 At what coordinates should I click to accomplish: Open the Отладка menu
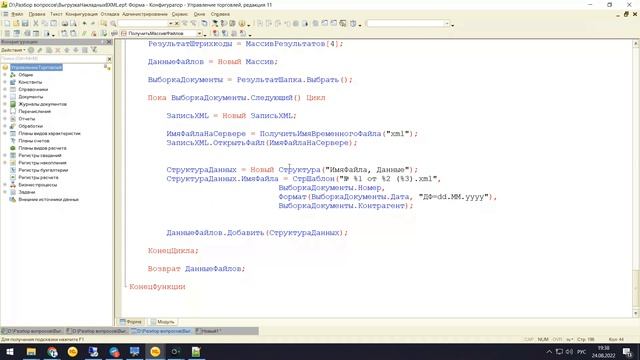[x=110, y=14]
